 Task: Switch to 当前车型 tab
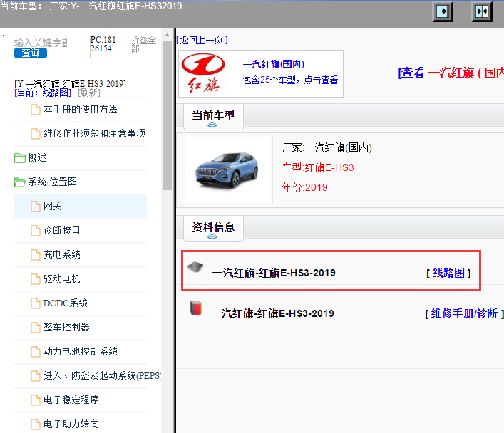tap(213, 117)
